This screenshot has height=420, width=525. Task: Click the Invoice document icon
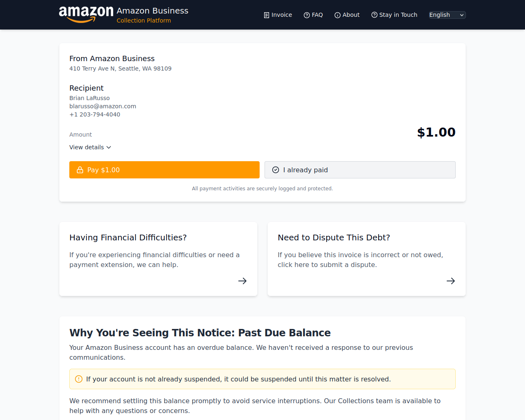[x=267, y=15]
